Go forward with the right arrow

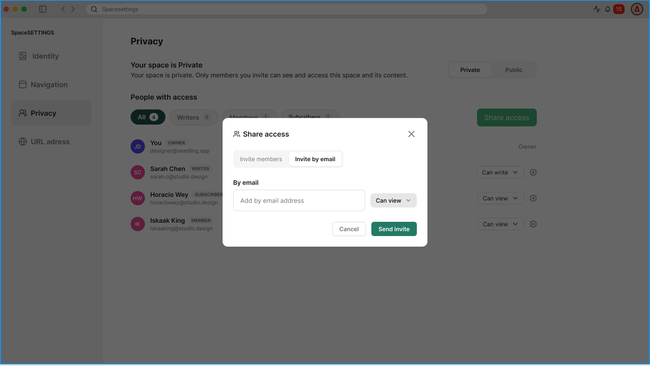pos(73,9)
